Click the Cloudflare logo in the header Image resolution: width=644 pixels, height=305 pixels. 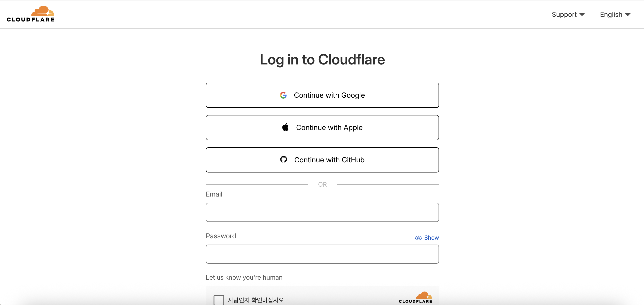(30, 14)
